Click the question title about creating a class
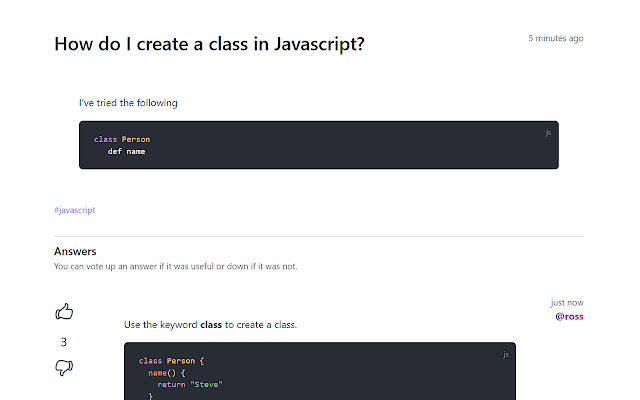Screen dimensions: 640x400 click(x=208, y=45)
